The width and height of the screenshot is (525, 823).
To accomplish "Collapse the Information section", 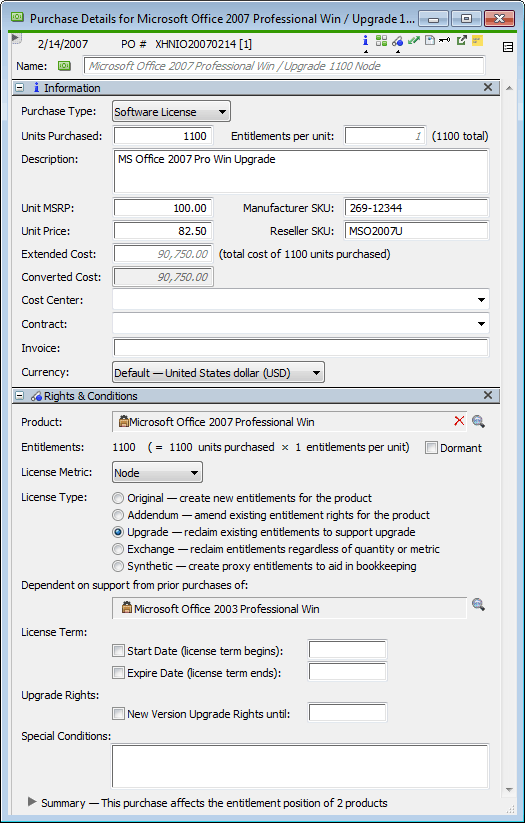I will [20, 88].
